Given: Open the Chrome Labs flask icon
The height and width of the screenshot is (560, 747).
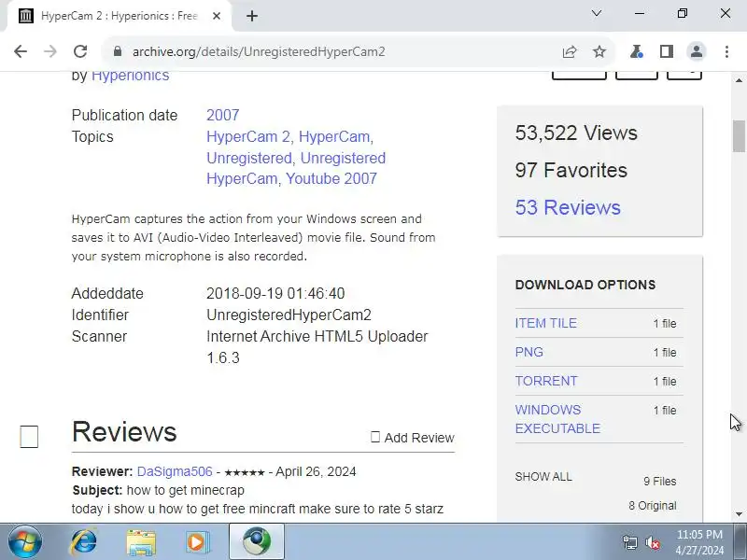Looking at the screenshot, I should click(637, 51).
